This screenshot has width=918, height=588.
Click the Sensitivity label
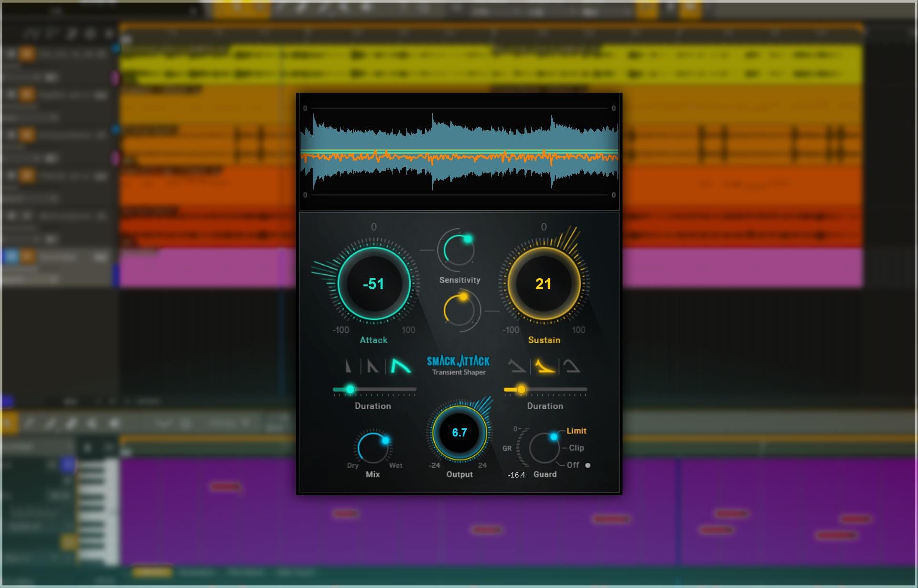[459, 280]
